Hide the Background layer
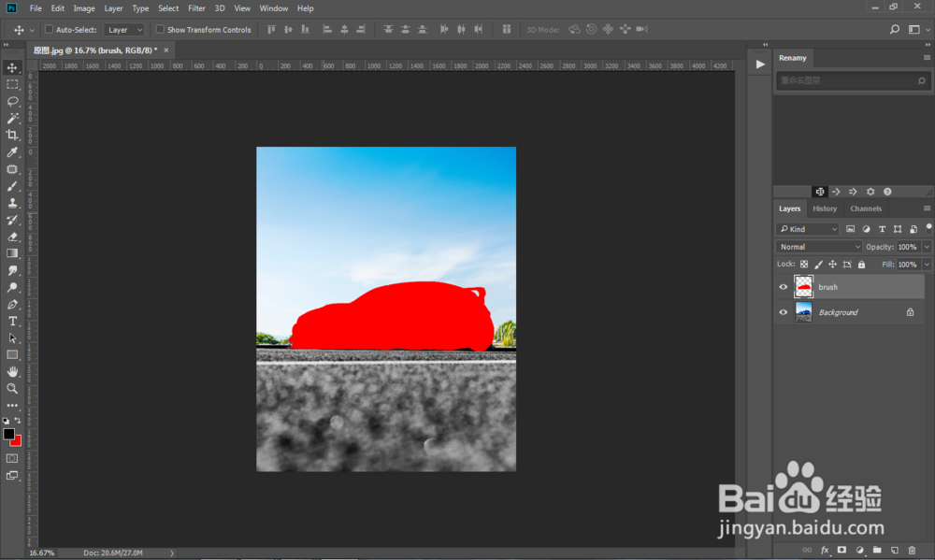935x560 pixels. point(784,312)
